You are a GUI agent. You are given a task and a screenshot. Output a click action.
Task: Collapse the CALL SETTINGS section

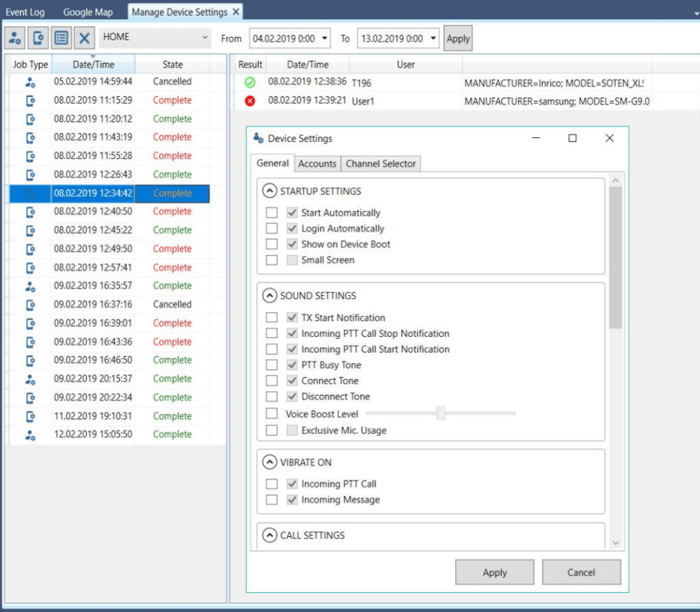pos(269,535)
